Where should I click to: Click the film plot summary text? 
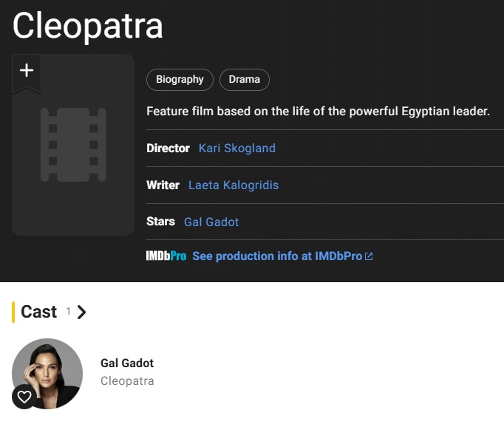tap(318, 111)
